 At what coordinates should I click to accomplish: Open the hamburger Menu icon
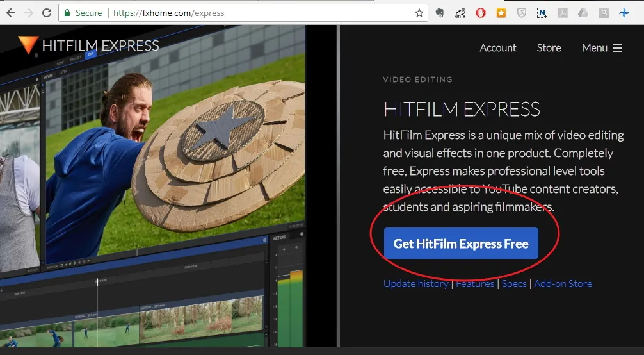pyautogui.click(x=617, y=48)
